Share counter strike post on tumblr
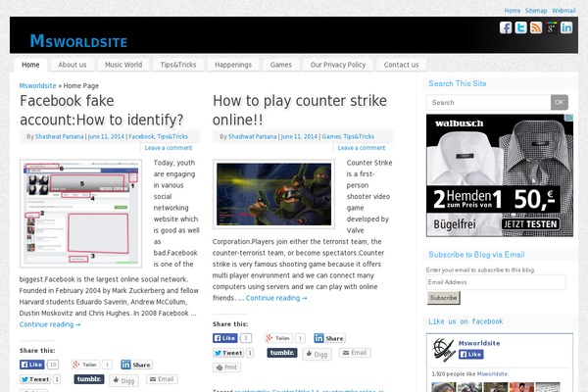588x392 pixels. click(x=282, y=353)
